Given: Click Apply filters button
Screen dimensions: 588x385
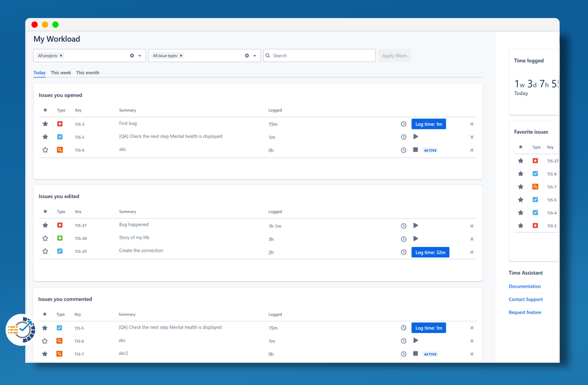Looking at the screenshot, I should 395,55.
